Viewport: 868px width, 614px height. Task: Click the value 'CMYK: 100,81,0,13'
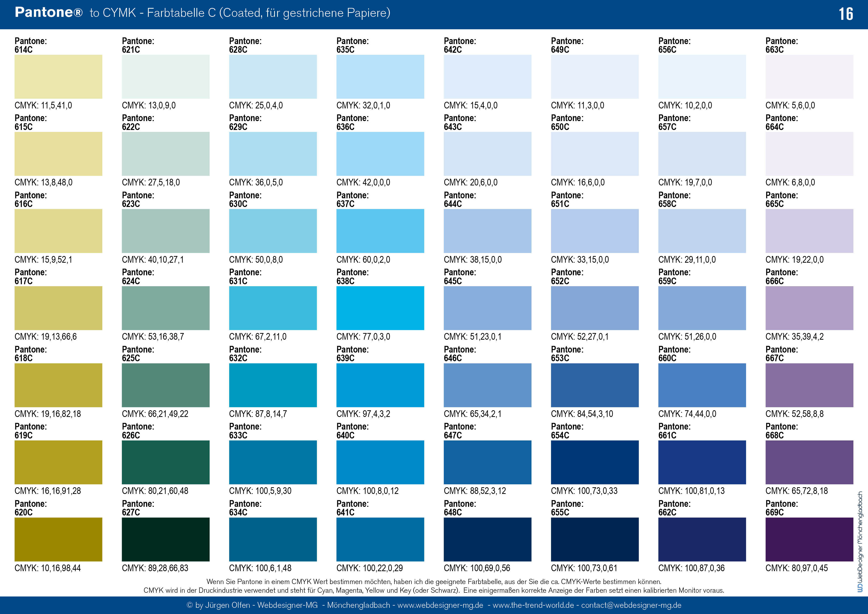pyautogui.click(x=691, y=491)
